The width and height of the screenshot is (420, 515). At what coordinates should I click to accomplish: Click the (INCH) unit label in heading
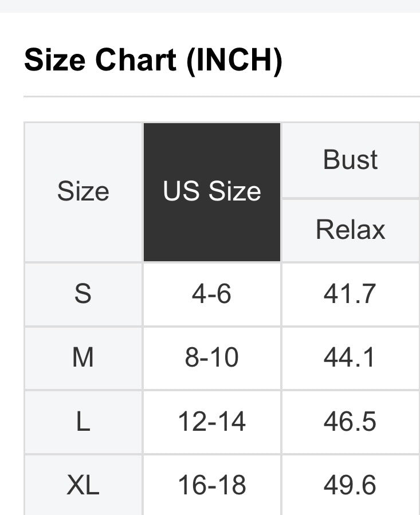234,60
